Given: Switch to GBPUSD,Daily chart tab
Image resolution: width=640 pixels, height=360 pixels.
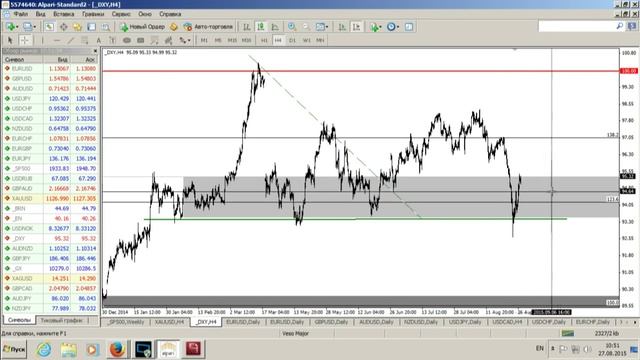Looking at the screenshot, I should point(331,322).
